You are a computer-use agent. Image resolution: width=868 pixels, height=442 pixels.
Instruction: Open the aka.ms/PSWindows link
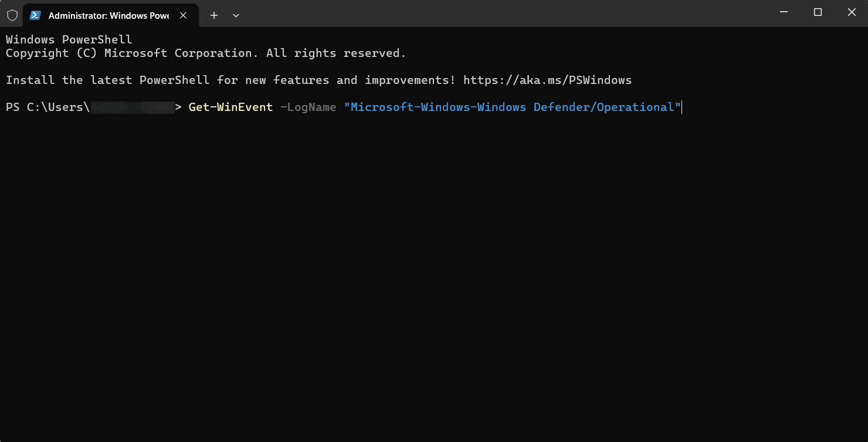(547, 80)
